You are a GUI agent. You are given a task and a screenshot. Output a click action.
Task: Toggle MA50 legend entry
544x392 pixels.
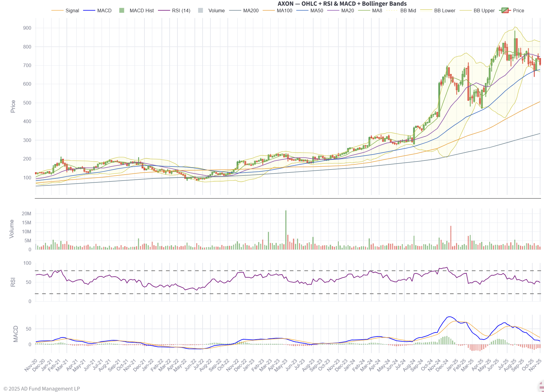310,10
